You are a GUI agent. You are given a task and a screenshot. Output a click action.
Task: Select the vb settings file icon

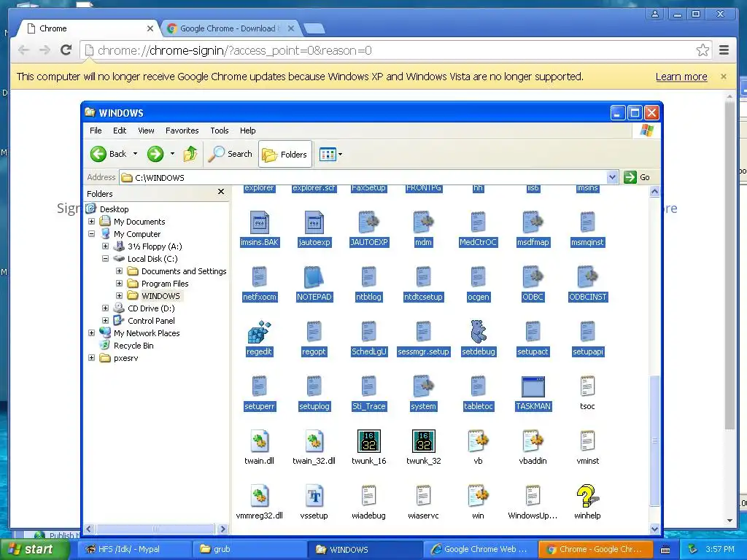[478, 441]
